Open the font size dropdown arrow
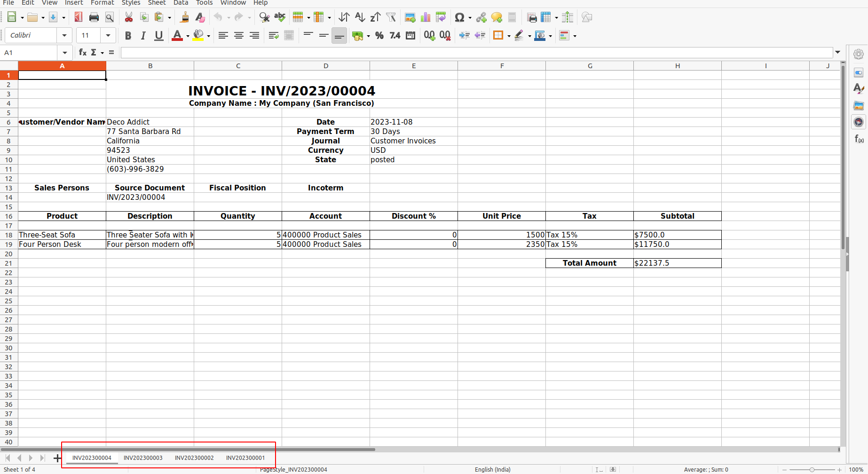Image resolution: width=868 pixels, height=474 pixels. [x=108, y=36]
